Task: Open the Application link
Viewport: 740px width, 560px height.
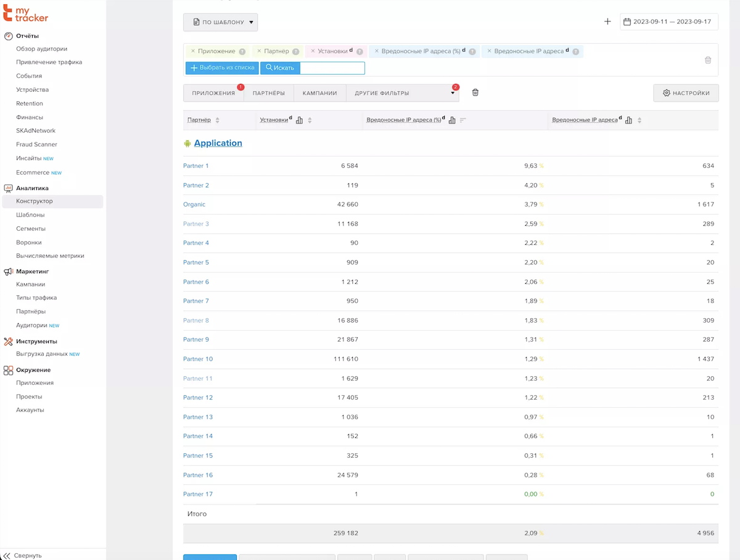Action: click(x=218, y=143)
